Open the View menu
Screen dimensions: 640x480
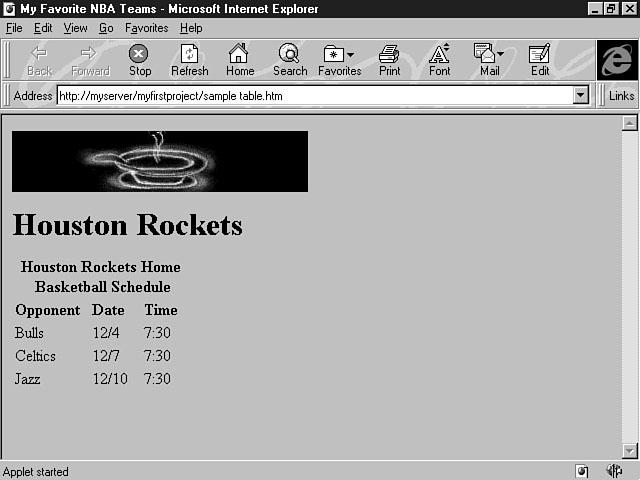tap(75, 28)
